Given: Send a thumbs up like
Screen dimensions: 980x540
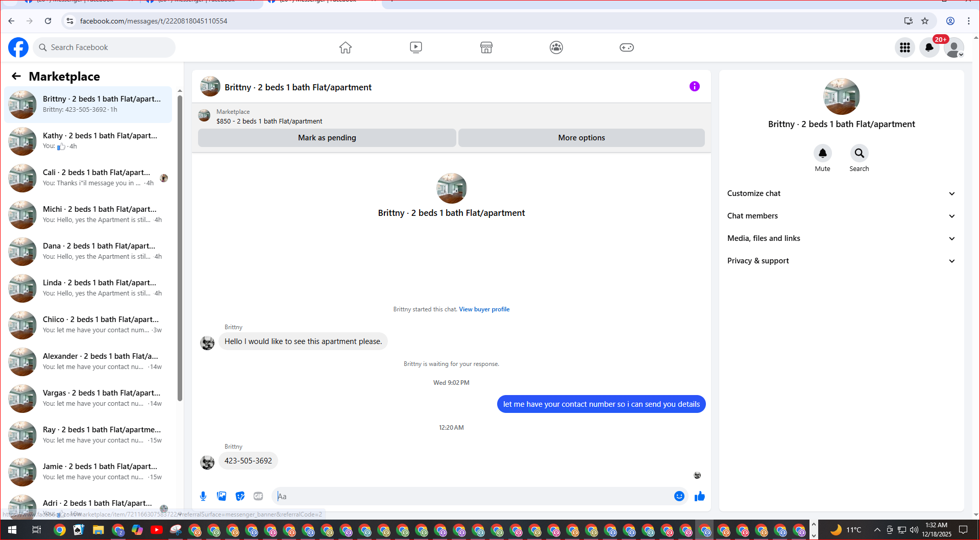Looking at the screenshot, I should (700, 496).
